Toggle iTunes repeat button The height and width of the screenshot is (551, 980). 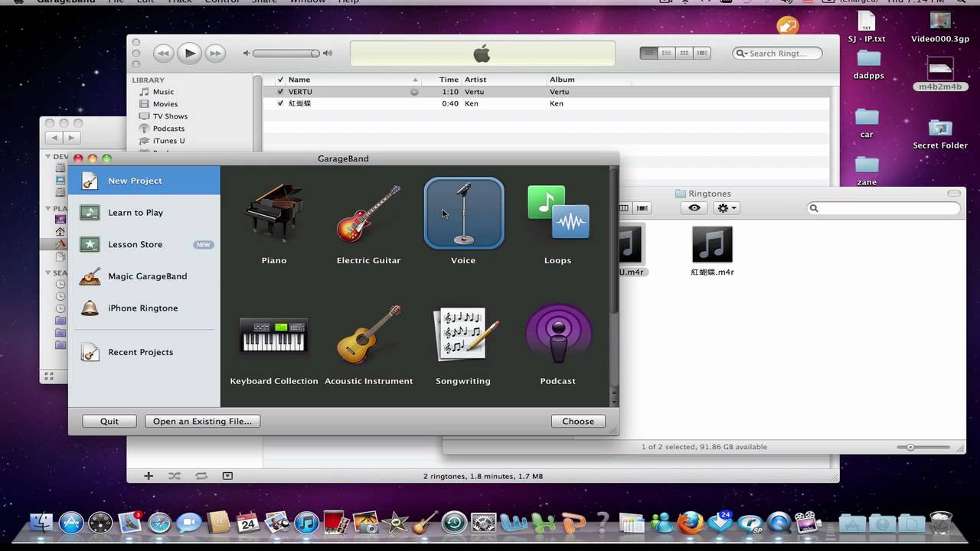[x=201, y=476]
